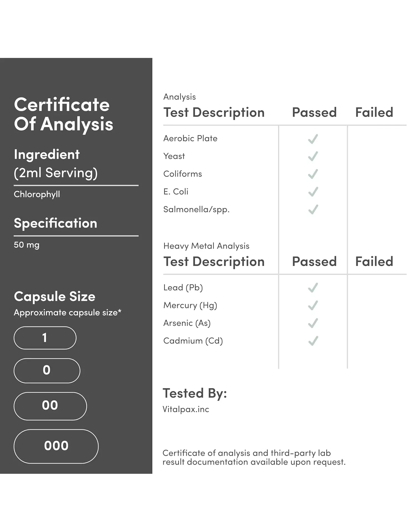
Task: Click the Salmonella/spp. passed checkmark
Action: (313, 209)
